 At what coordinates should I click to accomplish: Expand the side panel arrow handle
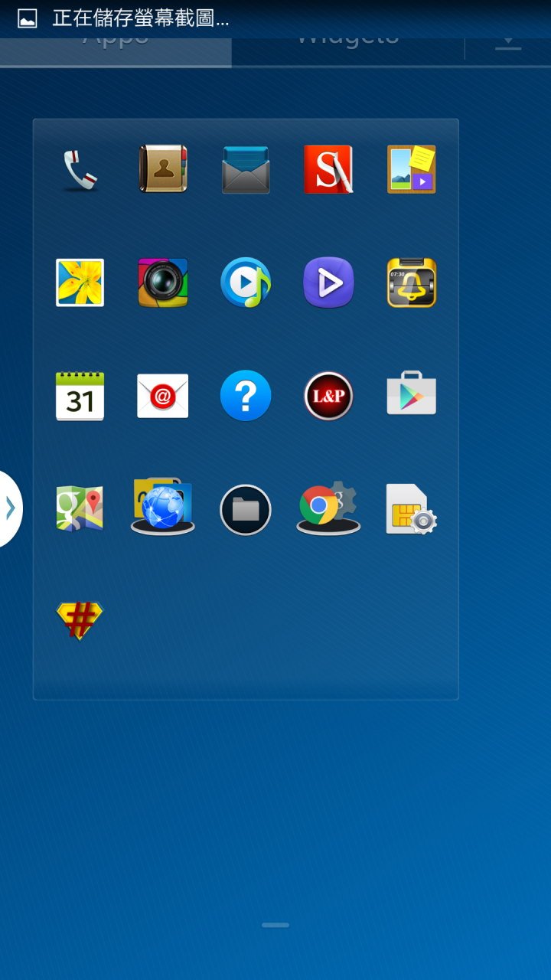[x=10, y=509]
